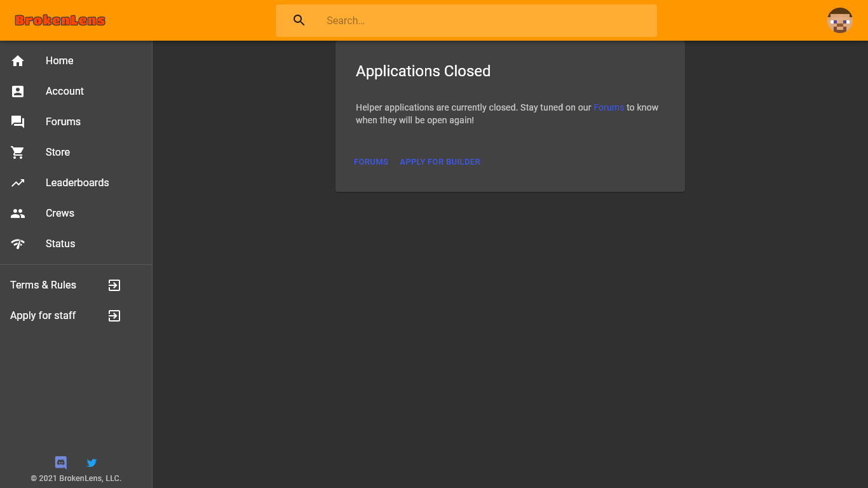The image size is (868, 488).
Task: Select the Crews people icon
Action: (x=18, y=213)
